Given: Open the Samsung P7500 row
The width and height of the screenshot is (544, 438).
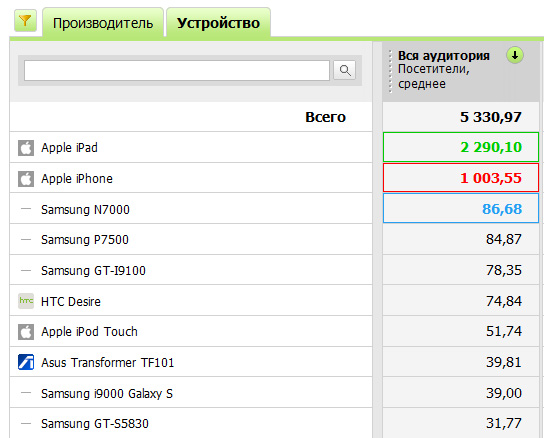Looking at the screenshot, I should click(x=191, y=239).
